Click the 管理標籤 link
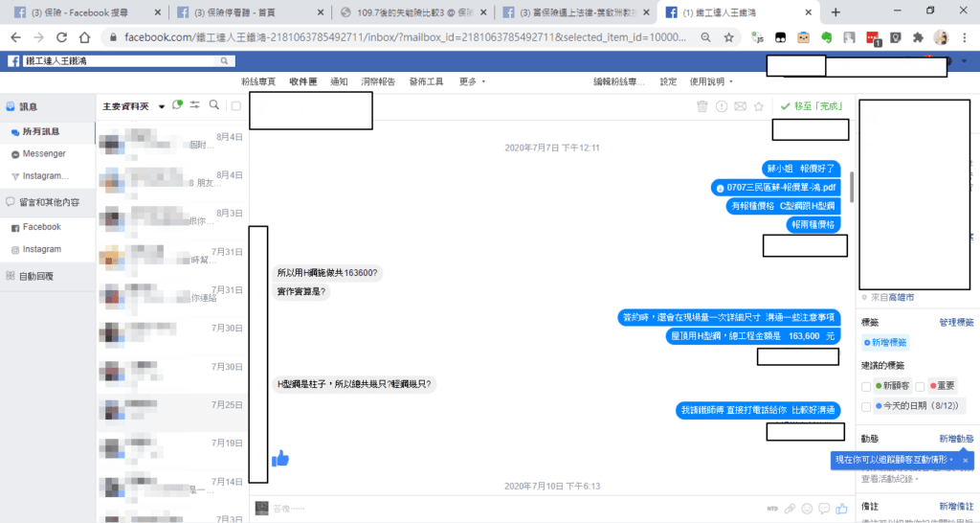 (955, 323)
